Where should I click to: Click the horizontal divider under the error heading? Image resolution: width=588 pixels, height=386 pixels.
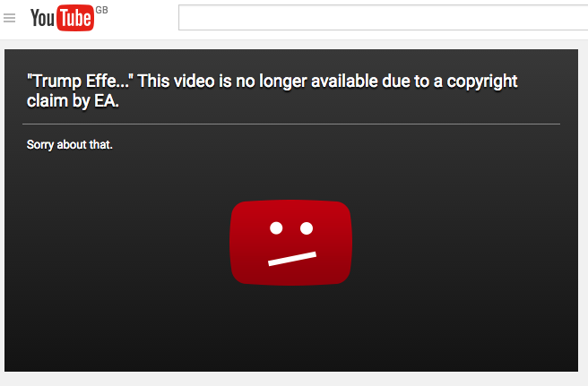[x=291, y=124]
